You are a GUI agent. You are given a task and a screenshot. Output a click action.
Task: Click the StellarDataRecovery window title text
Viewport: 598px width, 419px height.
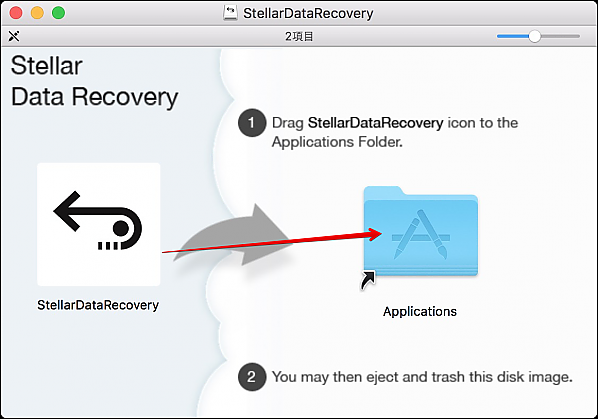point(308,13)
